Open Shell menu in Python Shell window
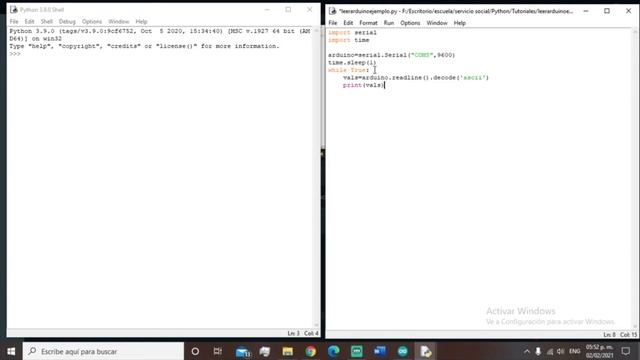 (47, 21)
